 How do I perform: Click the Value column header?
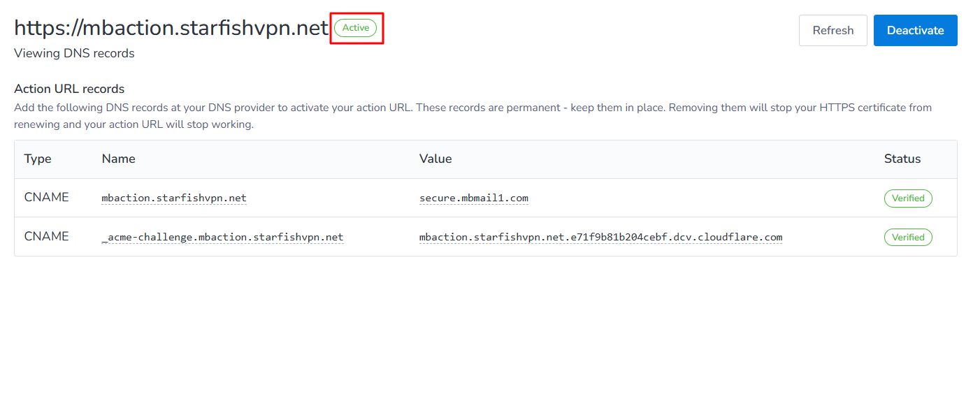pos(435,159)
